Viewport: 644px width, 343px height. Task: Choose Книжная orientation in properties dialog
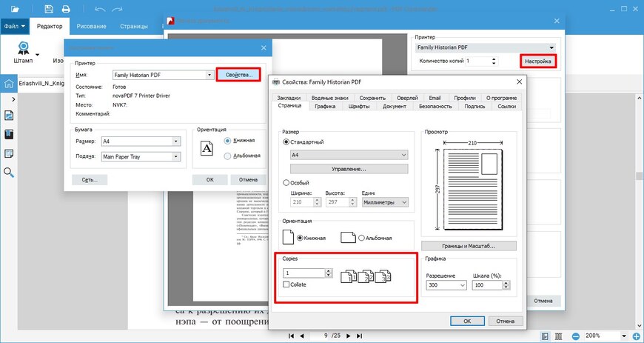(300, 238)
